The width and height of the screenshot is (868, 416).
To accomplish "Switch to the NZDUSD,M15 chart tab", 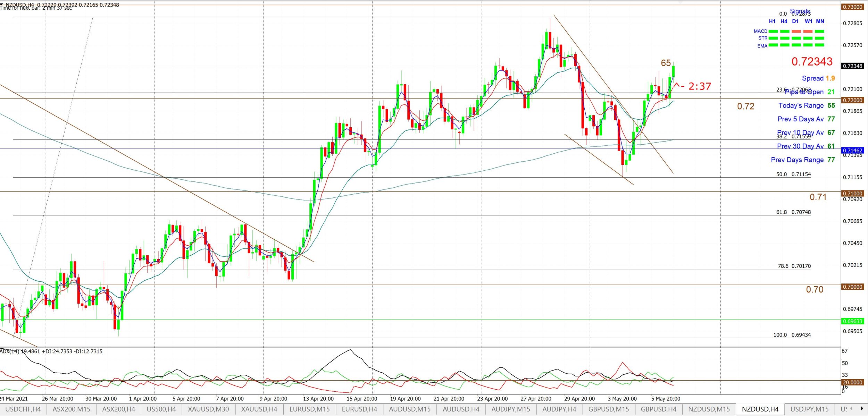I will (709, 409).
